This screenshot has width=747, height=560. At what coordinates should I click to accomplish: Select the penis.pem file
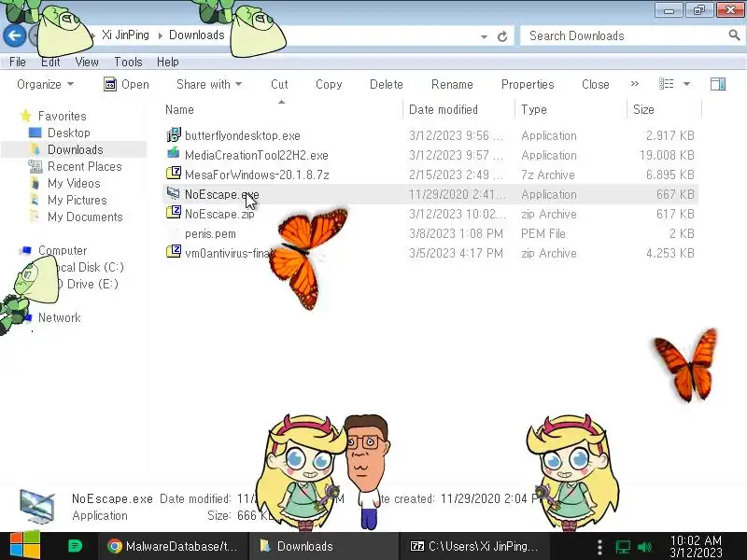pos(210,234)
